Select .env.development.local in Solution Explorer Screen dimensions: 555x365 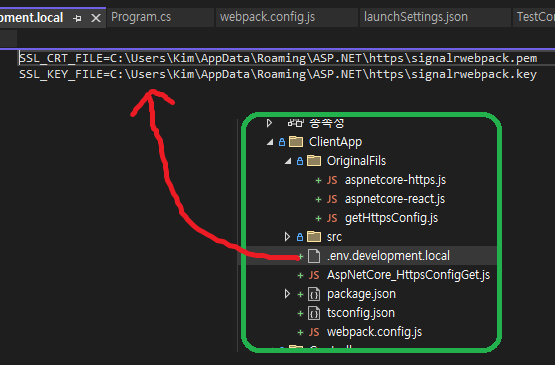388,256
